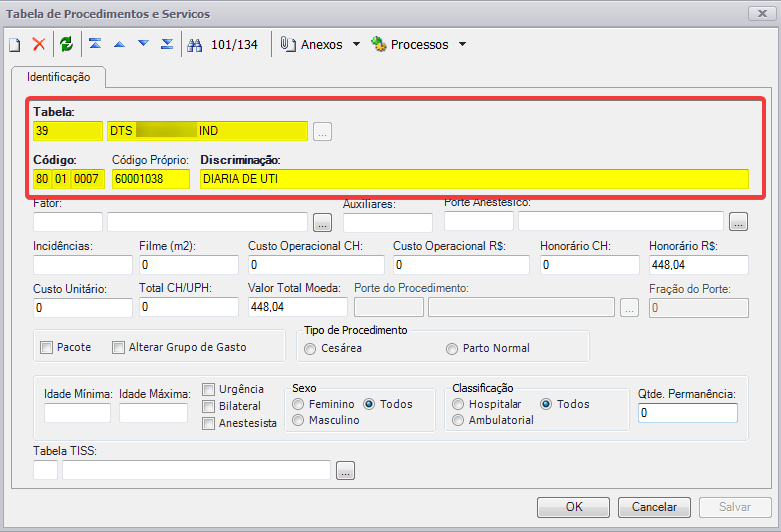Click the Auxiliares input field
Screen dimensions: 781x532
coord(388,222)
